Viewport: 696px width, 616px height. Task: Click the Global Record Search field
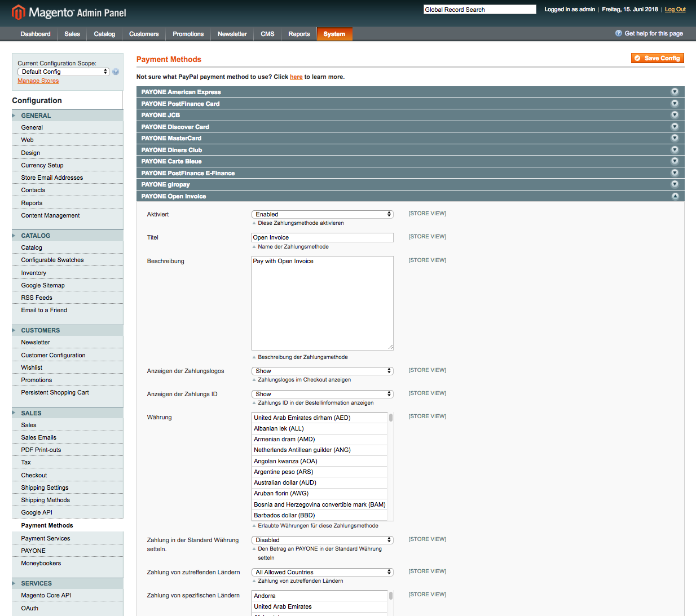(x=479, y=9)
